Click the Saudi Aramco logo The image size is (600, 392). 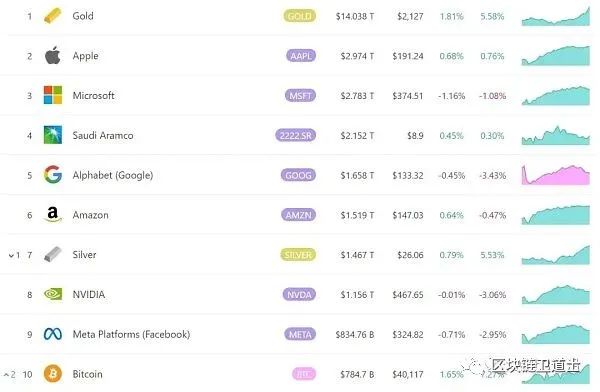pyautogui.click(x=53, y=135)
